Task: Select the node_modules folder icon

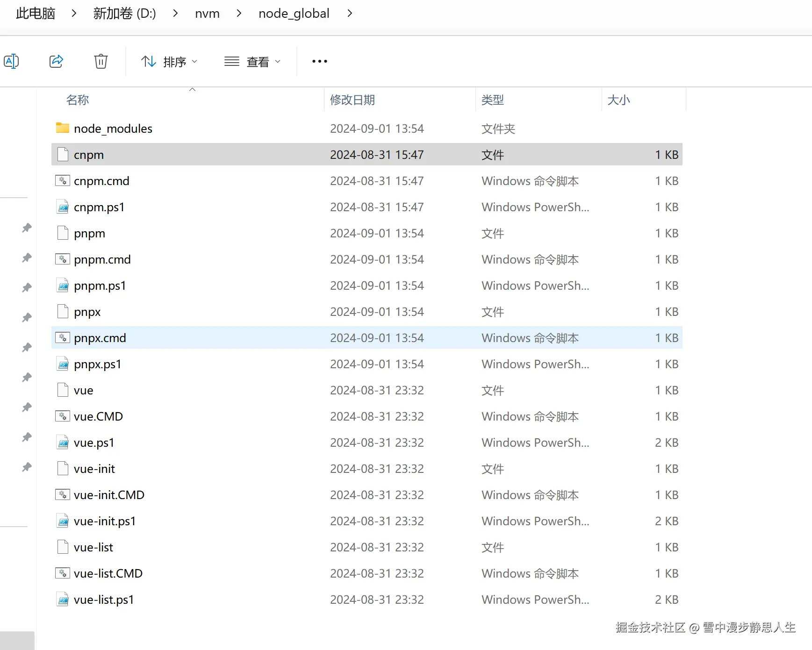Action: point(63,128)
